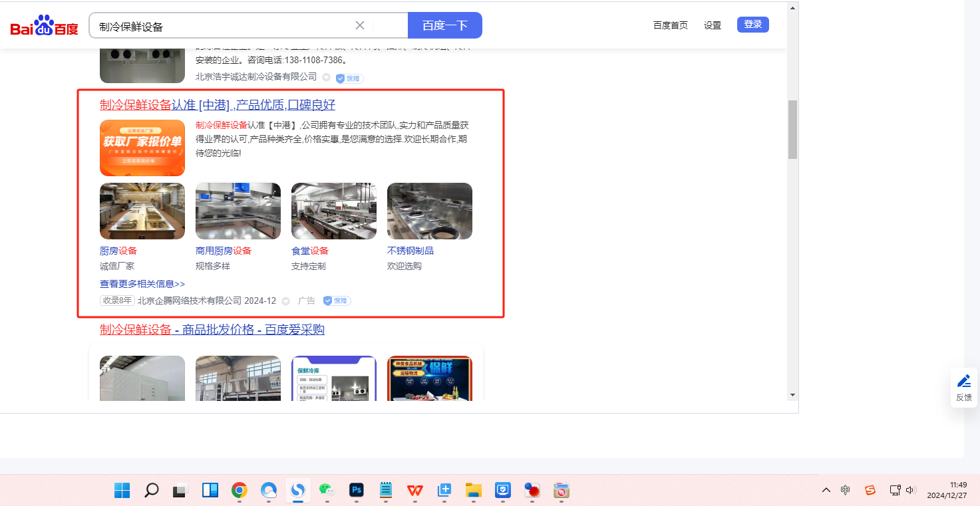Viewport: 980px width, 506px height.
Task: Click the Baidu logo
Action: point(45,25)
